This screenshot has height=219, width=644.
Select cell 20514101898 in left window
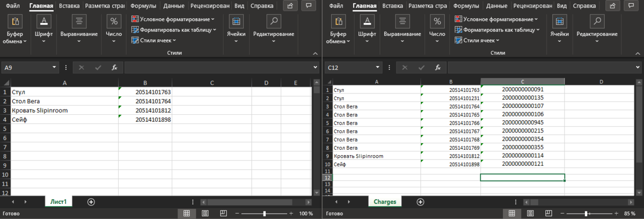pyautogui.click(x=145, y=119)
